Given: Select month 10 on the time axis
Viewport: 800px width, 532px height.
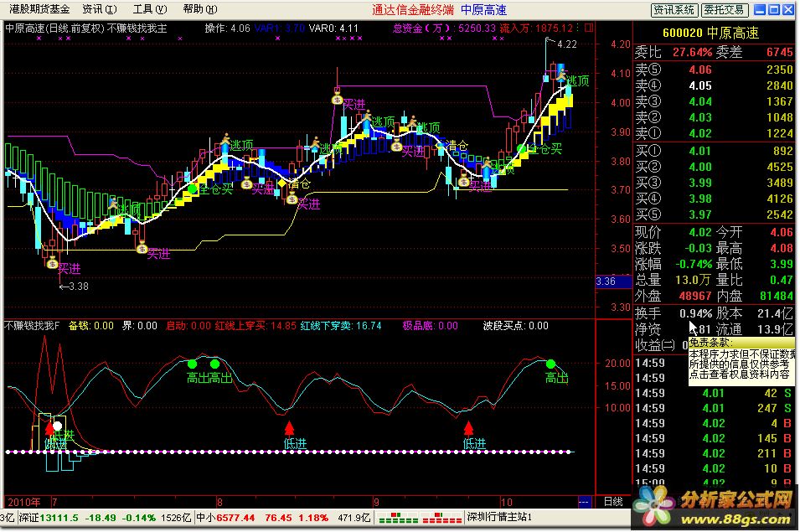Looking at the screenshot, I should click(506, 502).
